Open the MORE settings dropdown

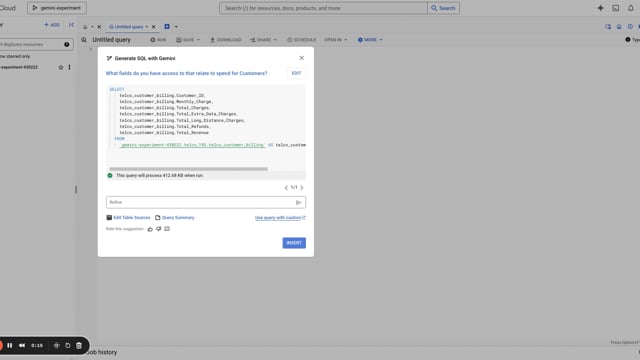tap(370, 40)
